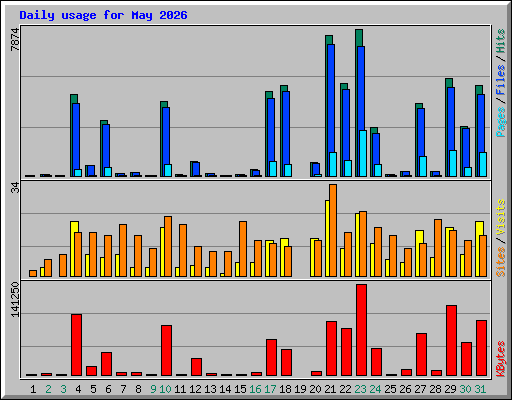Click the orange Visits bar for day 28
512x400 pixels.
(438, 248)
